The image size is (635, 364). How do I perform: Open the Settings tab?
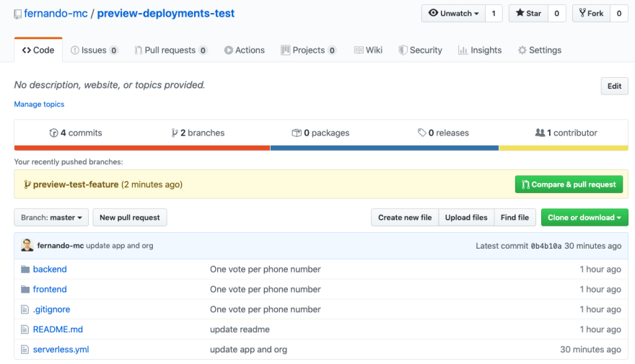coord(540,50)
